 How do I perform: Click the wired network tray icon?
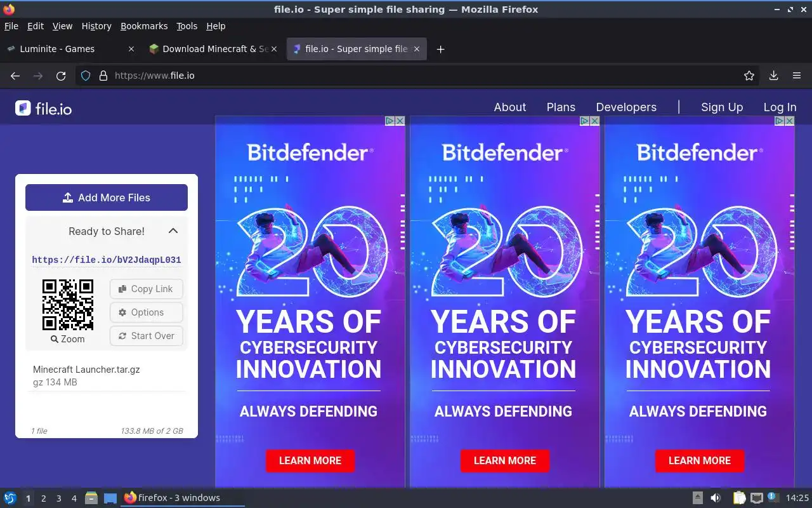[756, 498]
